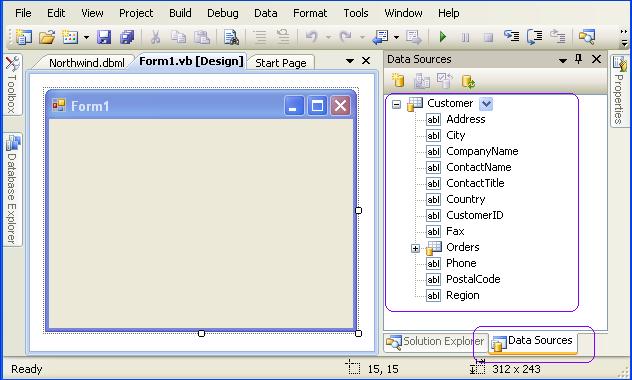Open the active documents list dropdown arrow

[350, 61]
